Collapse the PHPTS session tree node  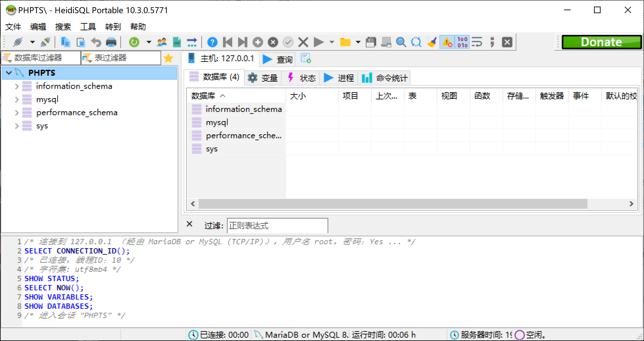tap(9, 73)
